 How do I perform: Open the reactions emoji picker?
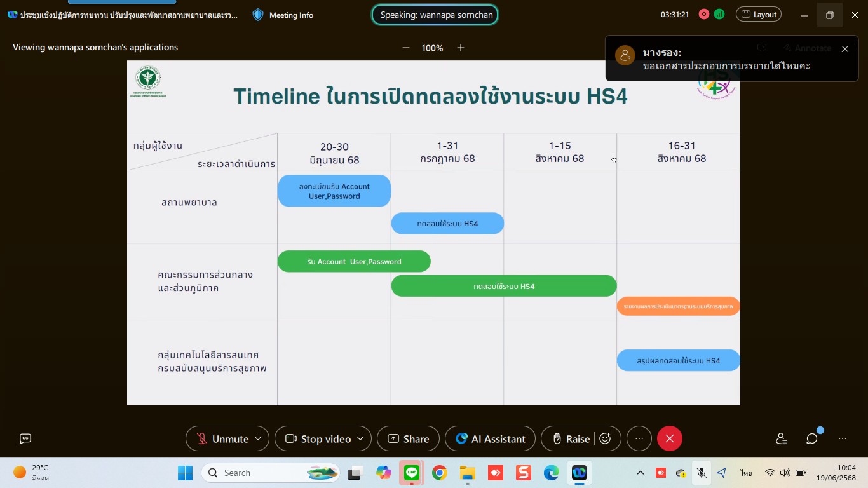pyautogui.click(x=606, y=438)
